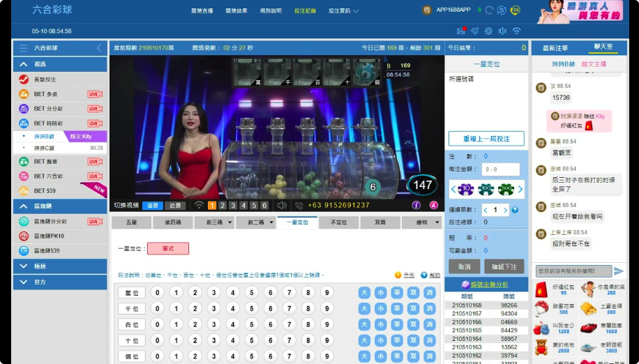Select digit 0 in 百位 row

(158, 325)
